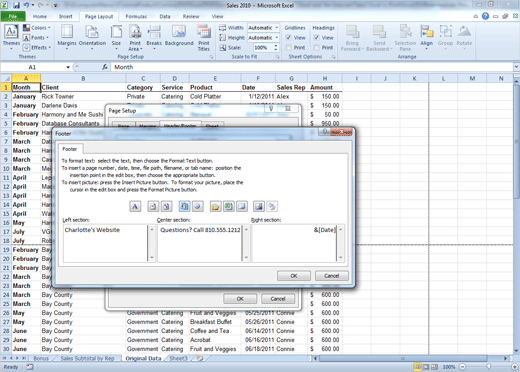The width and height of the screenshot is (520, 372).
Task: Open the Orientation options
Action: pos(92,37)
